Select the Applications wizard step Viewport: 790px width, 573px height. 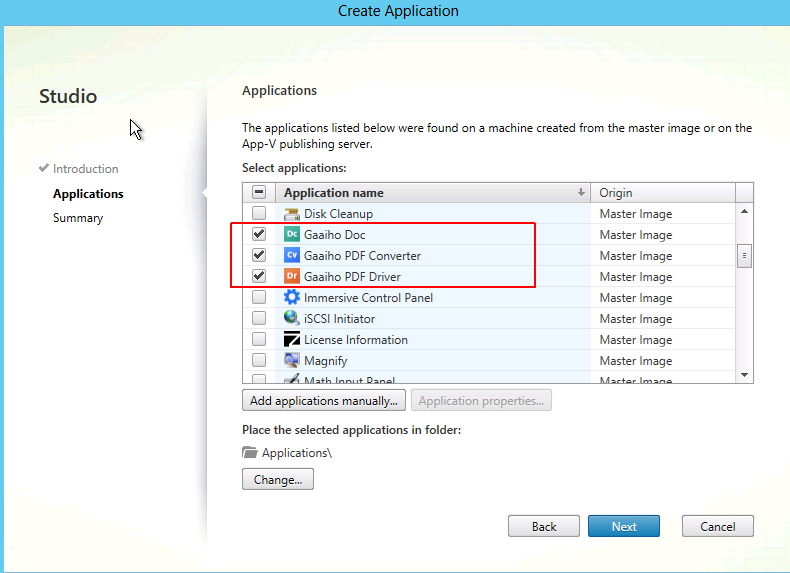pyautogui.click(x=88, y=194)
